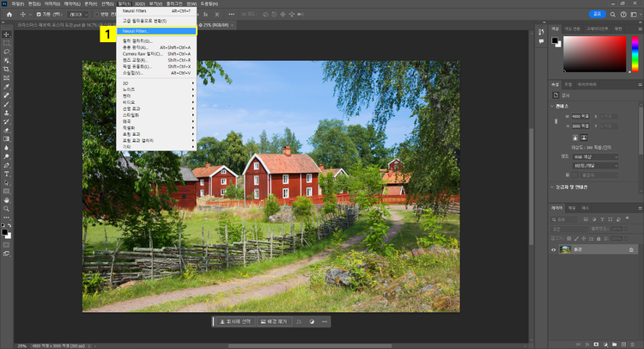The image size is (644, 349).
Task: Toggle lock all padlock icon in Layers
Action: coord(598,238)
